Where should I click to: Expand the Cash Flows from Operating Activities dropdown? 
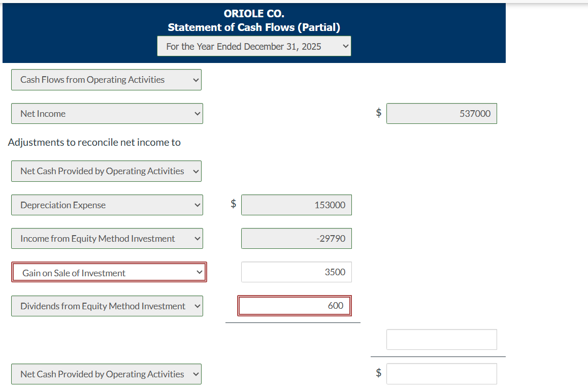coord(106,80)
